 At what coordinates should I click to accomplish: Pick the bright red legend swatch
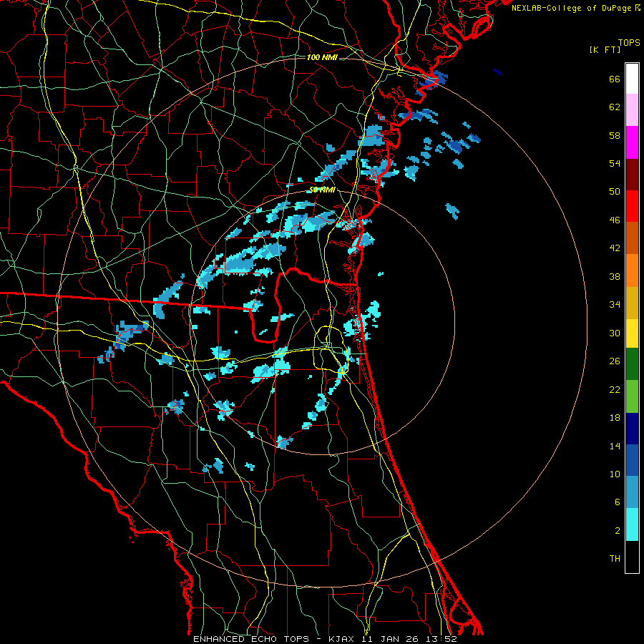(x=632, y=206)
